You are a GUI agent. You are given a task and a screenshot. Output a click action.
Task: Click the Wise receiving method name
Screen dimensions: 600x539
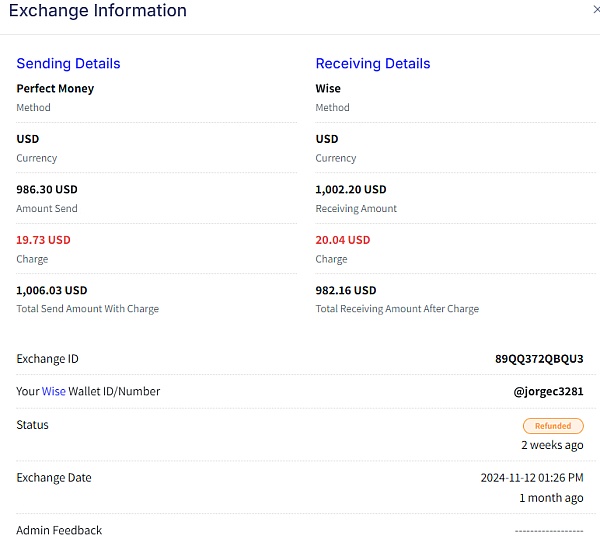[328, 89]
